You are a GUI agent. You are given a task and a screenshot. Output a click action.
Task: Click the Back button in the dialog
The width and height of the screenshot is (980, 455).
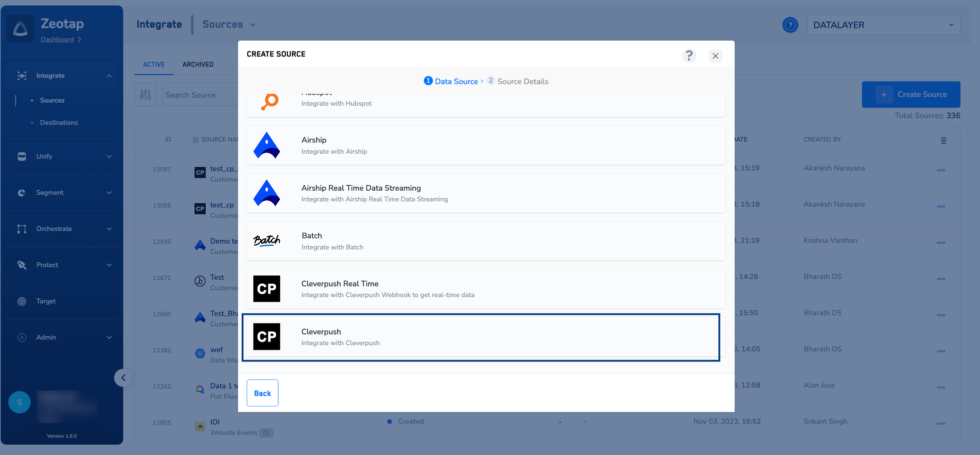[x=262, y=393]
